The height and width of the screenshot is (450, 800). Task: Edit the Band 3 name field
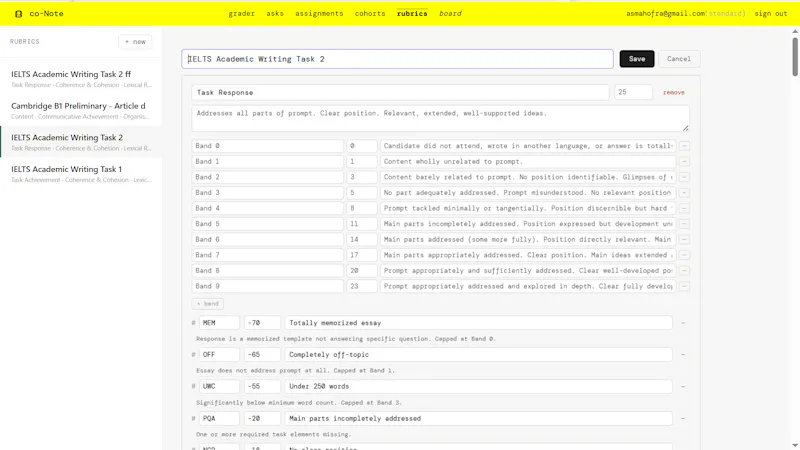[x=268, y=193]
